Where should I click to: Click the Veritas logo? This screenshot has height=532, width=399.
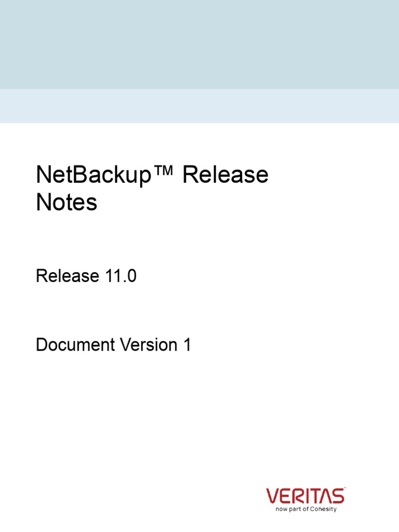[305, 496]
